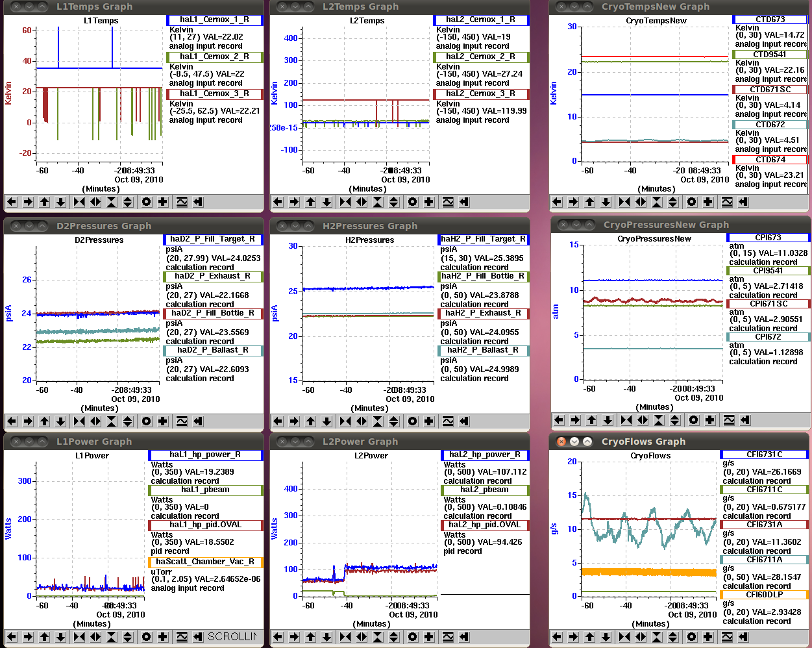Pan left in the D2Pressures Graph toolbar
812x648 pixels.
point(12,421)
